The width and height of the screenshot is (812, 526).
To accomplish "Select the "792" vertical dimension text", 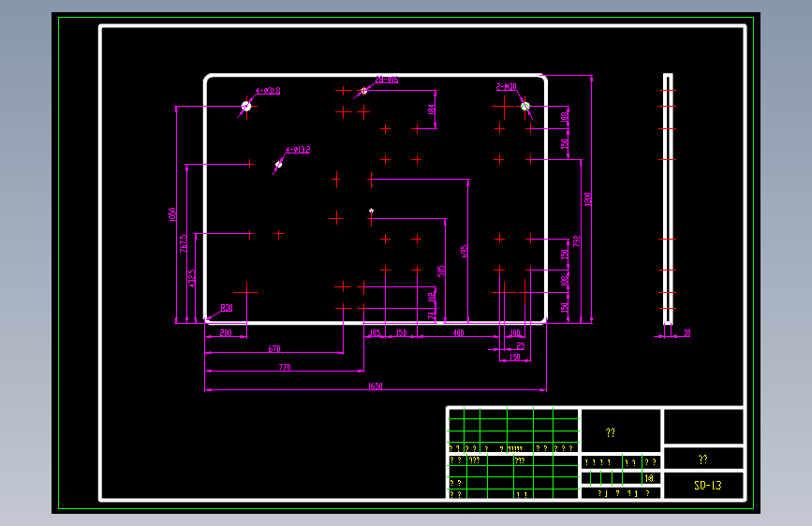I will coord(576,241).
